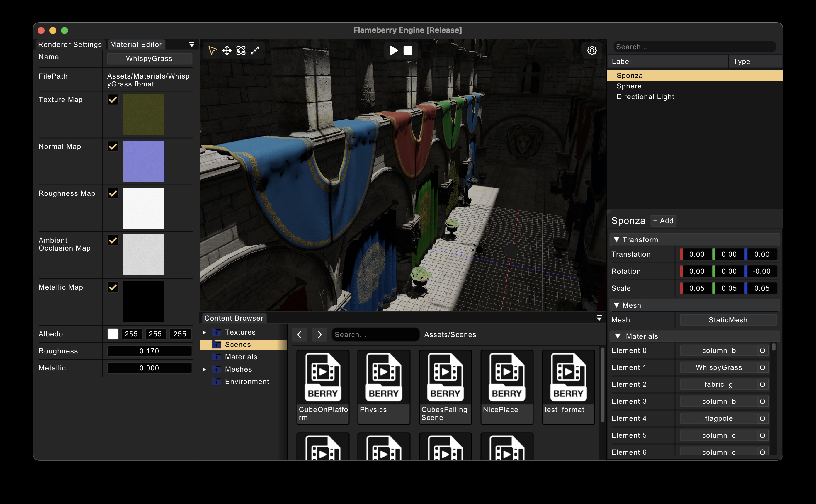Open the Physics scene file

[x=384, y=387]
